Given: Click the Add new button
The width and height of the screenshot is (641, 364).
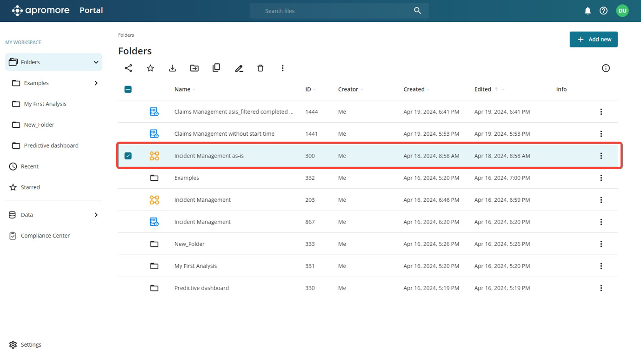Looking at the screenshot, I should (x=593, y=40).
